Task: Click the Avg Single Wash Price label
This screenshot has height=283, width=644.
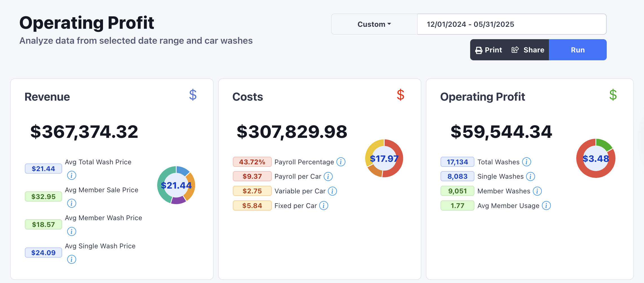Action: 100,246
